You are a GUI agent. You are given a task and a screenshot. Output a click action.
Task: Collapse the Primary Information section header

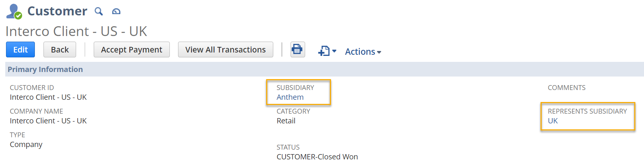click(x=45, y=69)
